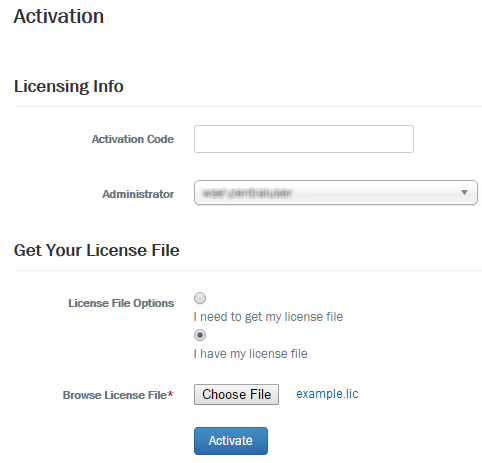Select the 'I have my license file' radio button

click(200, 335)
